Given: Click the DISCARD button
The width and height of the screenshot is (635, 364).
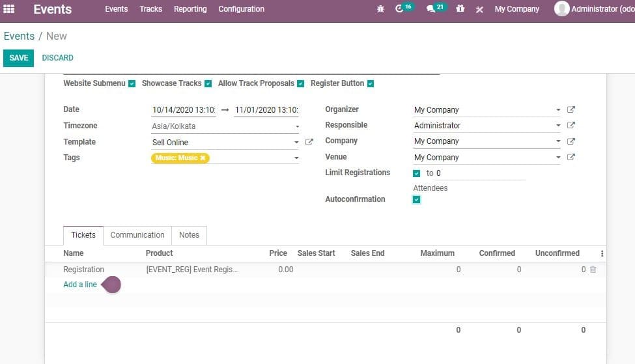Looking at the screenshot, I should pyautogui.click(x=57, y=58).
